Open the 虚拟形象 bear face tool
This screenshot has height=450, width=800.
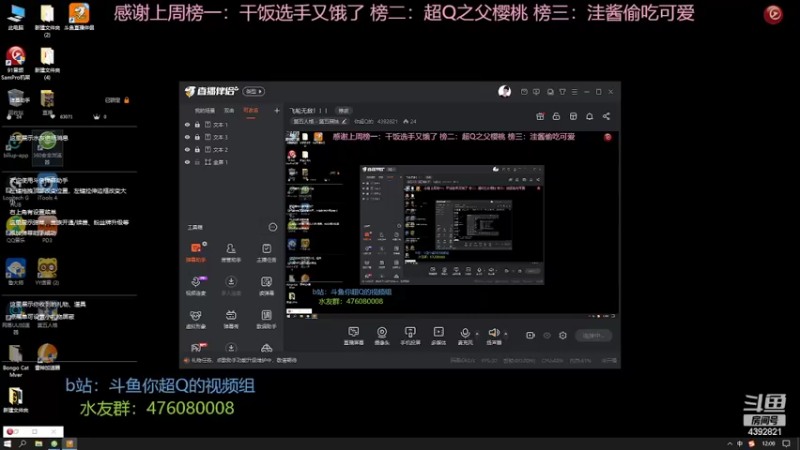(x=196, y=319)
